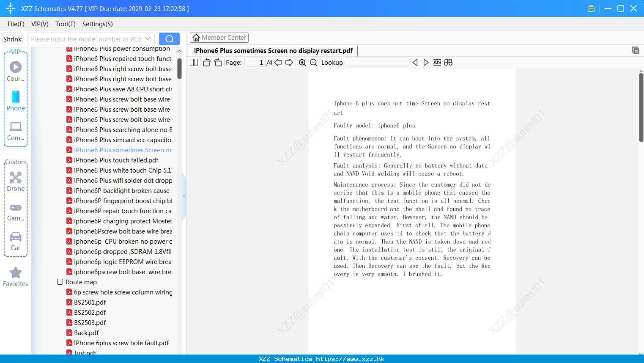Viewport: 644px width, 363px height.
Task: Open the Courses sidebar icon
Action: coord(16,71)
